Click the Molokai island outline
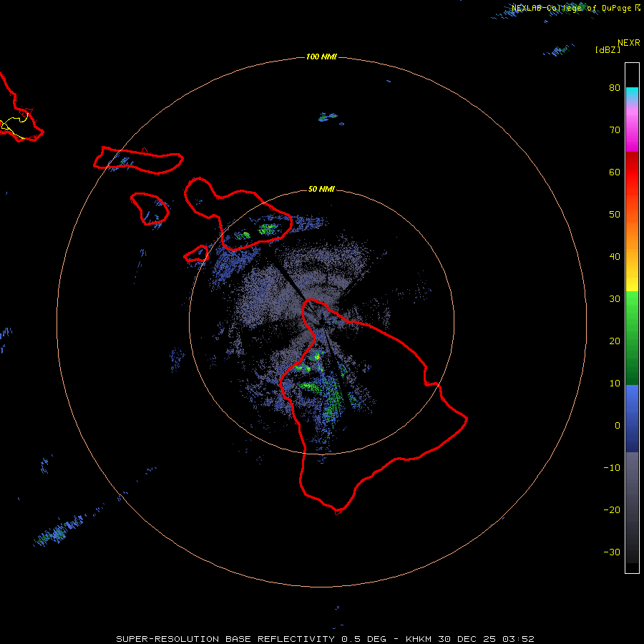Viewport: 644px width, 644px height. [x=138, y=160]
